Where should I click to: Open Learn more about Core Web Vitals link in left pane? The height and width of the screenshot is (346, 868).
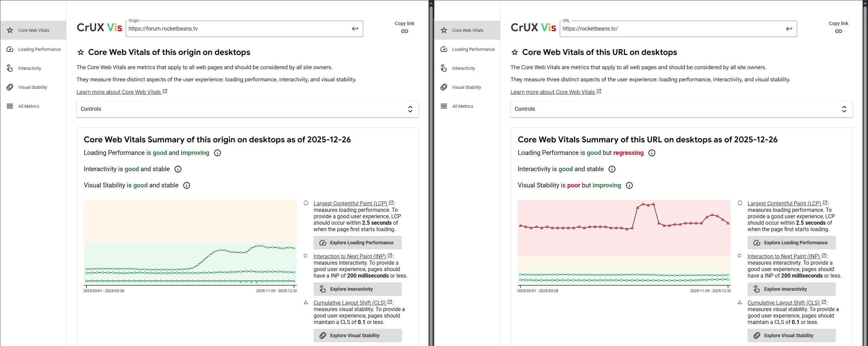[x=119, y=92]
